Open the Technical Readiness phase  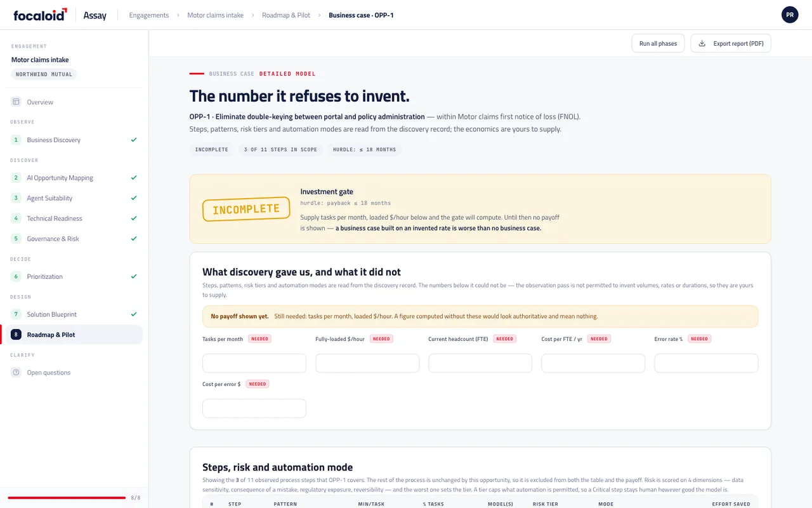[x=74, y=218]
